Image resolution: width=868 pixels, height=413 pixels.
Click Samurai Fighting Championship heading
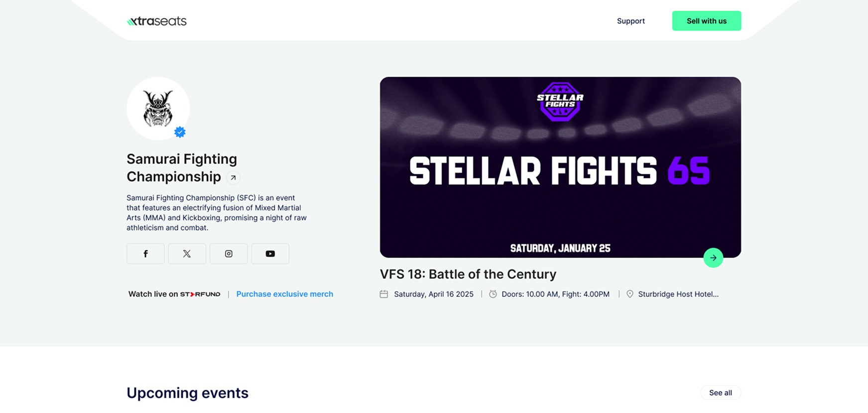(182, 167)
